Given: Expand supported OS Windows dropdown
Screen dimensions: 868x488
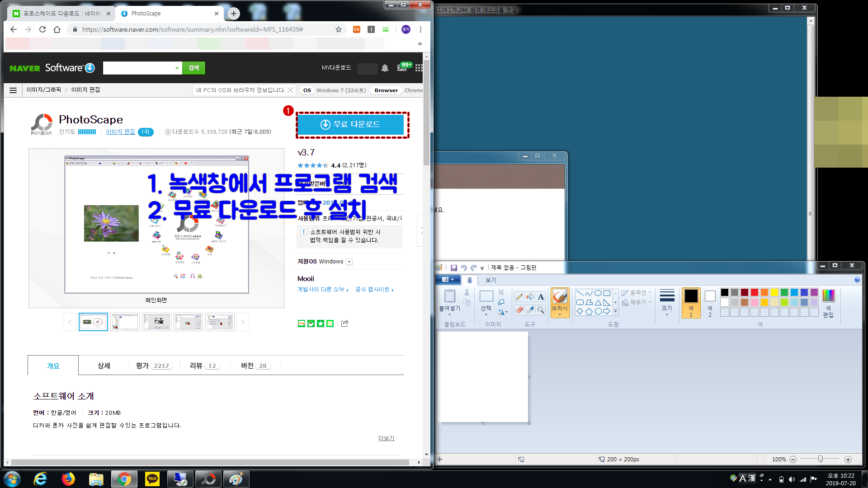Looking at the screenshot, I should click(x=349, y=262).
